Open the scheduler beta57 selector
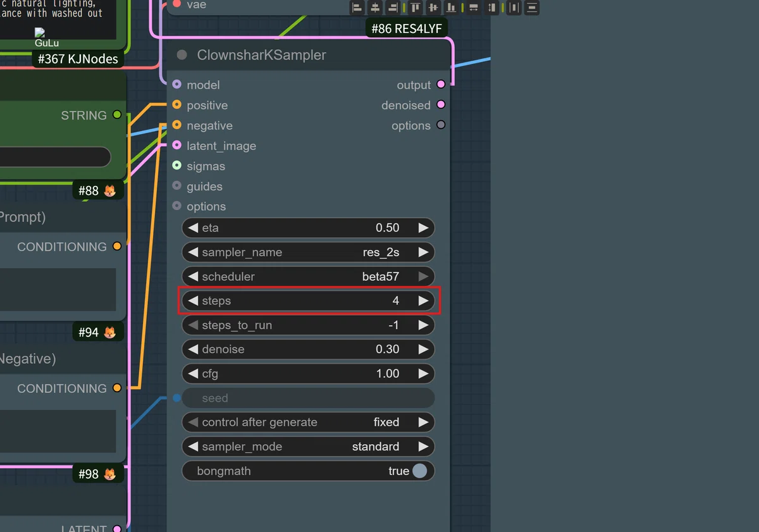 coord(308,276)
